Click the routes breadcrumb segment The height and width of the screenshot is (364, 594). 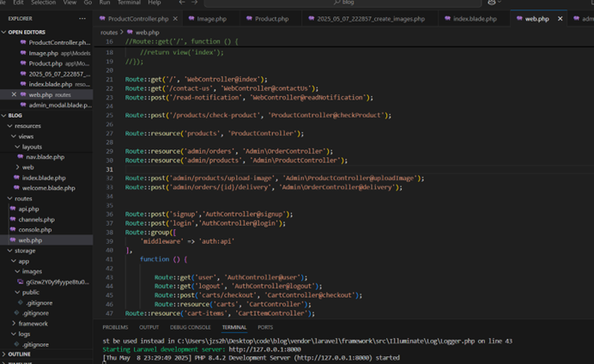point(109,33)
